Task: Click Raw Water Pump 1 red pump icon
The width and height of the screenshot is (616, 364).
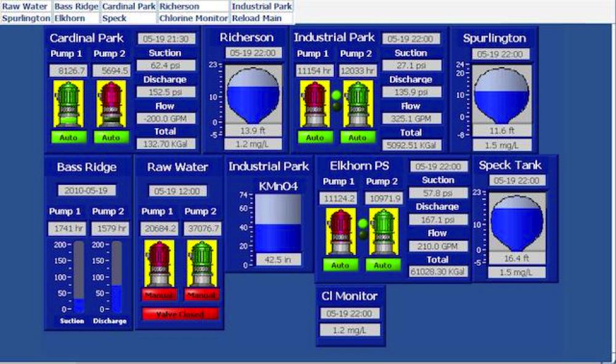Action: click(159, 264)
